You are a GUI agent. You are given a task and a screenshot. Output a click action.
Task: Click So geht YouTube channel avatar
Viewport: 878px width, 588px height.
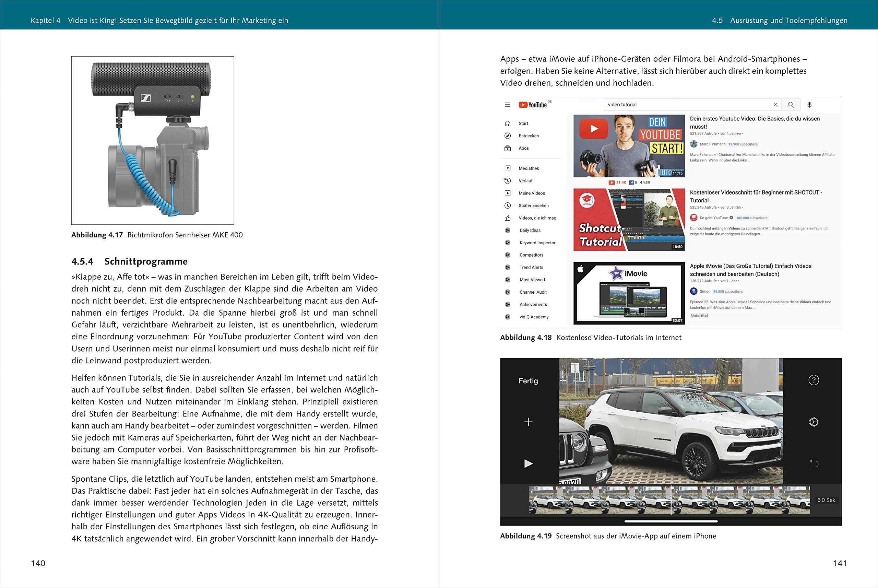[x=693, y=218]
